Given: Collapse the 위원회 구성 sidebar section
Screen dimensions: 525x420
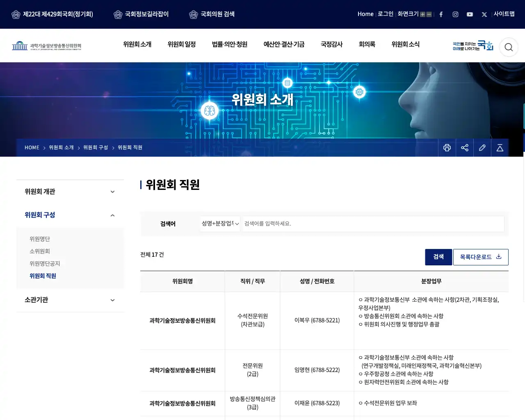Looking at the screenshot, I should (x=70, y=215).
